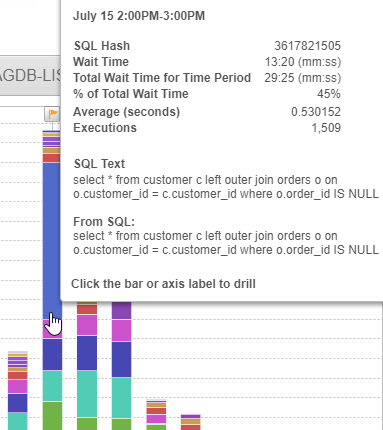The width and height of the screenshot is (383, 430).
Task: Click the red segment near the top of the tallest bar
Action: pos(52,158)
